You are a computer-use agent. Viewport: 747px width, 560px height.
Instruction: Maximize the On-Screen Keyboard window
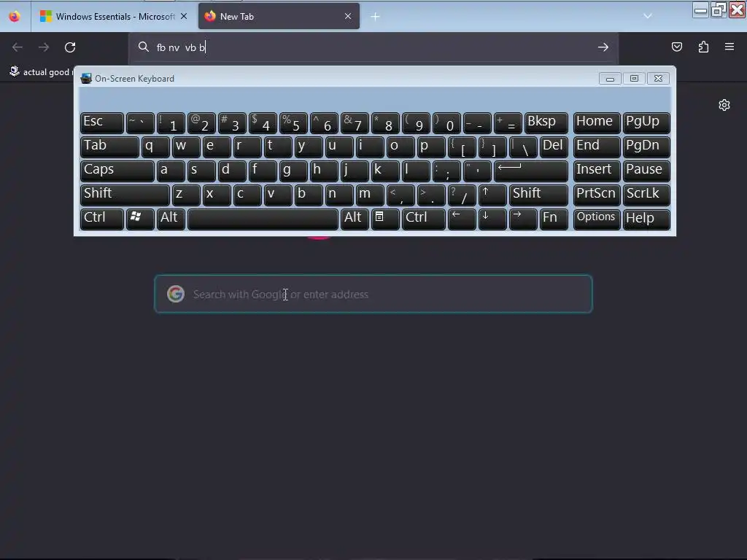pos(634,79)
